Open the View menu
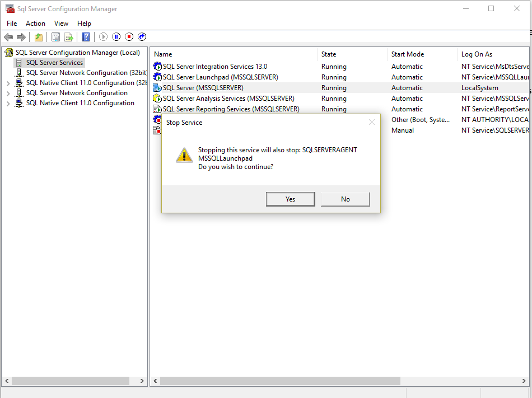The height and width of the screenshot is (398, 532). pyautogui.click(x=61, y=24)
